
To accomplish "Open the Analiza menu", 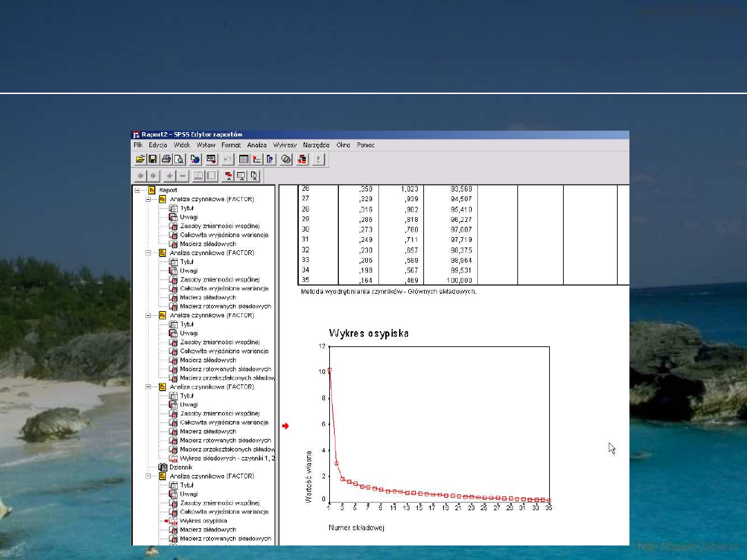I will pyautogui.click(x=257, y=145).
